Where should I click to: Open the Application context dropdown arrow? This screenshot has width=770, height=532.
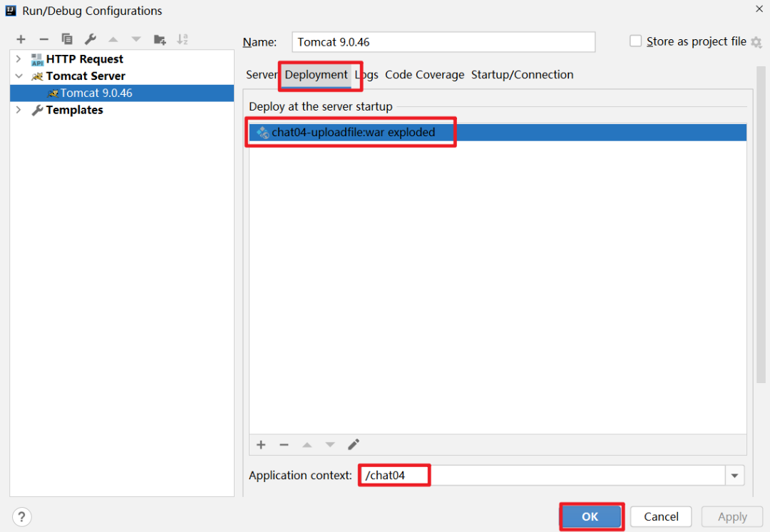coord(734,476)
